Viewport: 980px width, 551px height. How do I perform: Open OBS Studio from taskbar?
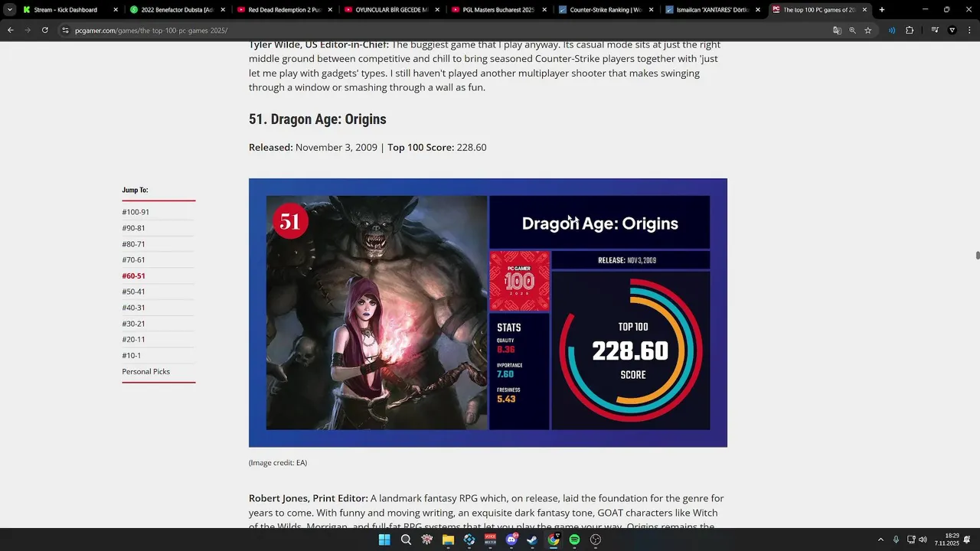point(596,540)
